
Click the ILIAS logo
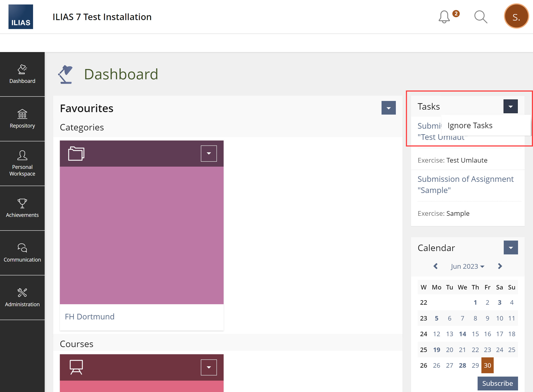[21, 17]
